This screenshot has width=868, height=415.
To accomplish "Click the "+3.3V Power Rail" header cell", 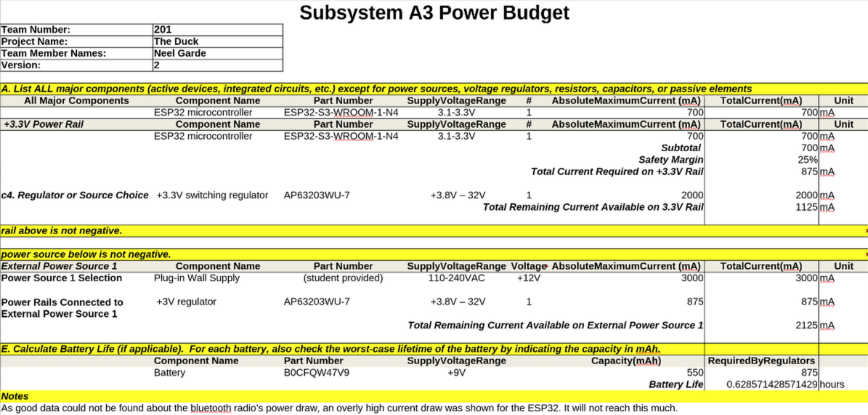I will [44, 124].
